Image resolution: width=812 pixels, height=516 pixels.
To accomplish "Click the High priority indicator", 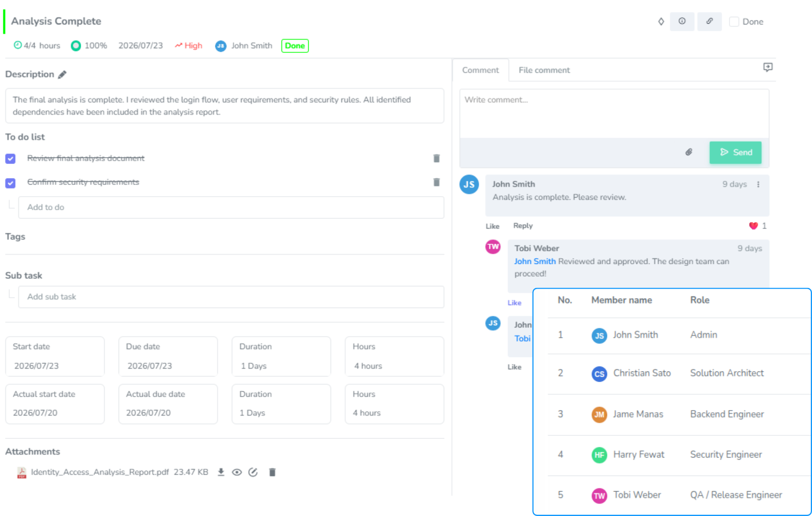I will [189, 46].
